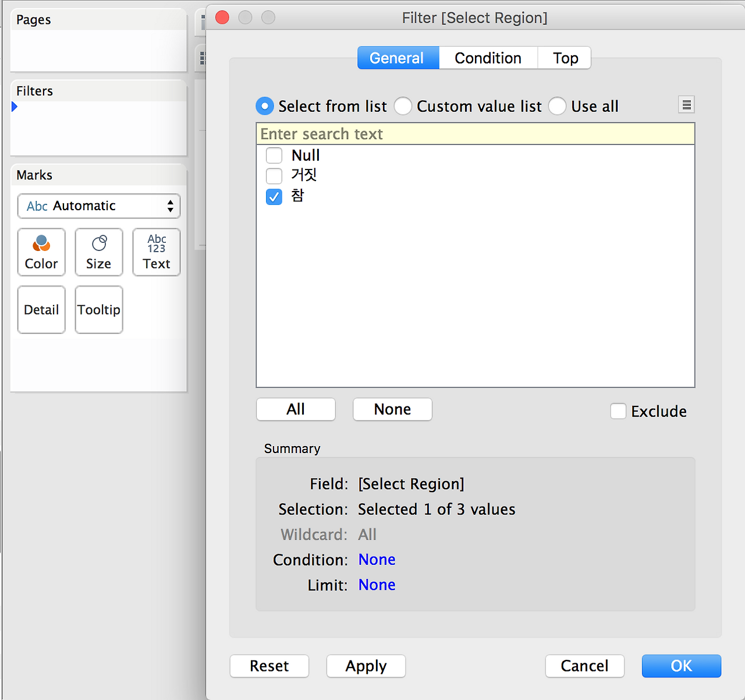Click the Apply button
The height and width of the screenshot is (700, 745).
coord(366,666)
